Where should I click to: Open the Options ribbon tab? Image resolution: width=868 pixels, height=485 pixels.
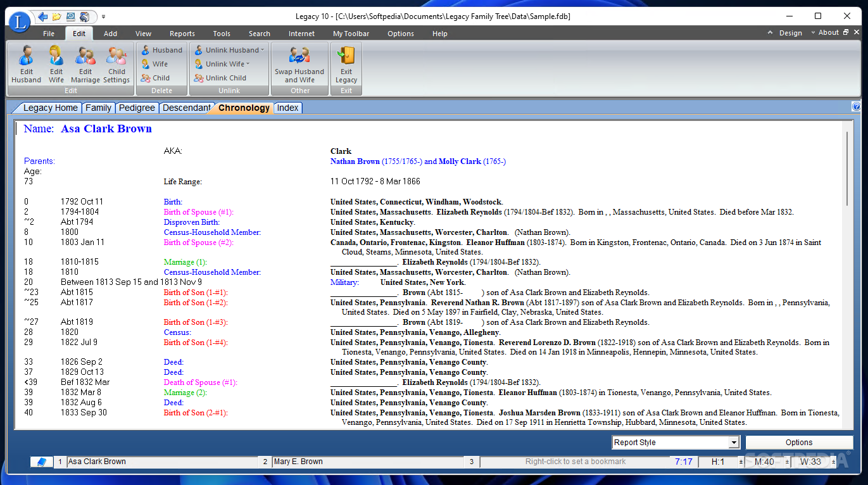pyautogui.click(x=401, y=34)
